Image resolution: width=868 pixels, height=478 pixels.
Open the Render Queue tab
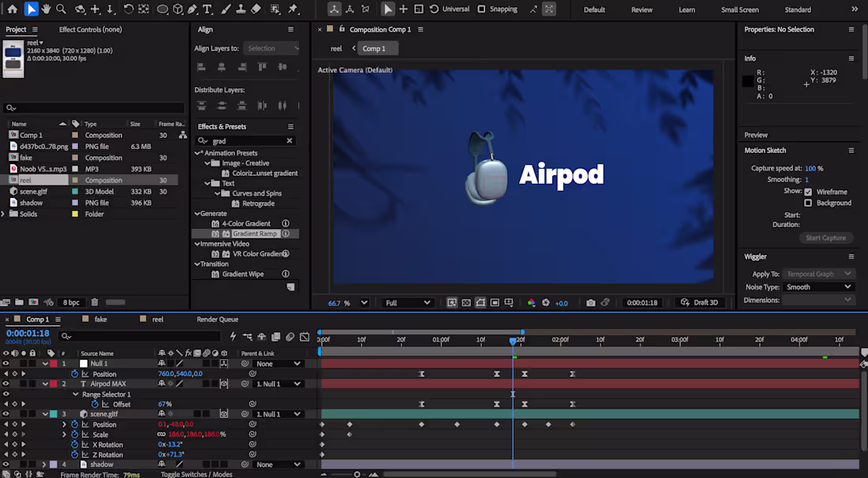[218, 319]
